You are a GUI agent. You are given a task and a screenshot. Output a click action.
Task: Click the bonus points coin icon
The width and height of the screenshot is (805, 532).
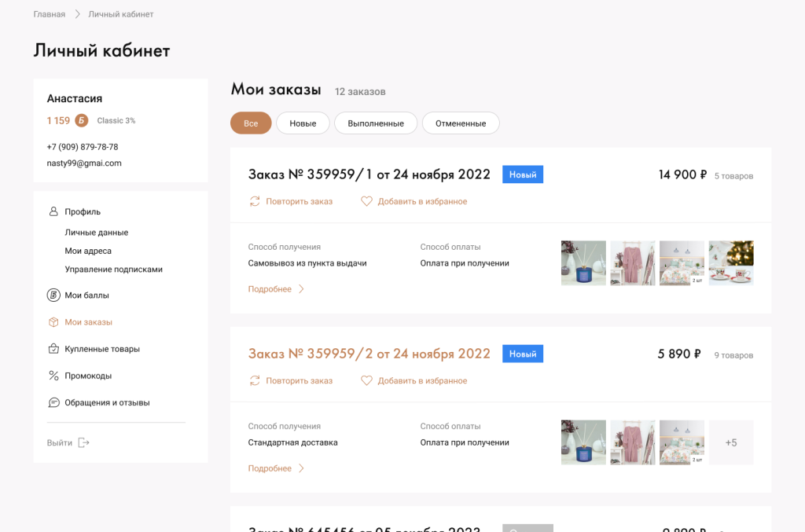[82, 120]
